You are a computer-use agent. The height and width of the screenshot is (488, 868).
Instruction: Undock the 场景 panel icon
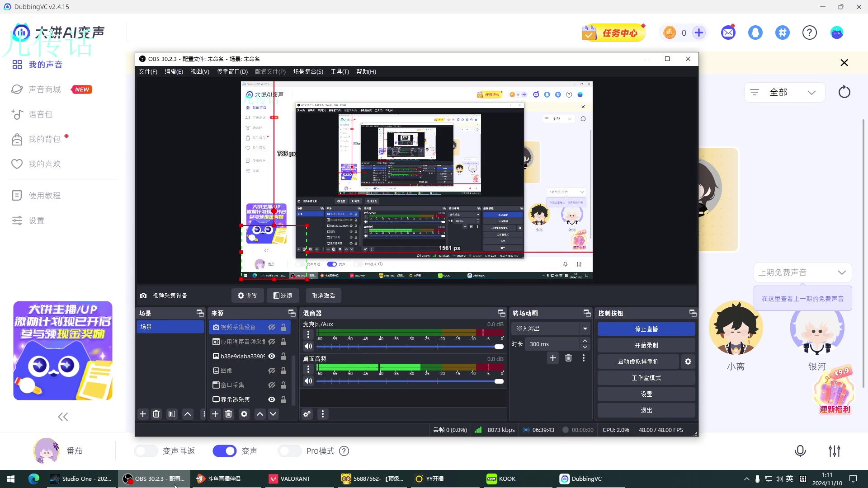(200, 313)
